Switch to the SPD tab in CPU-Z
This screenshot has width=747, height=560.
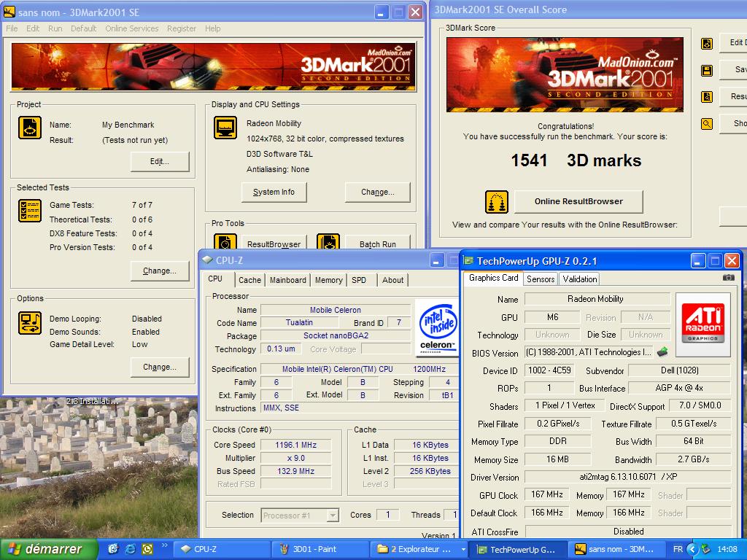coord(359,280)
